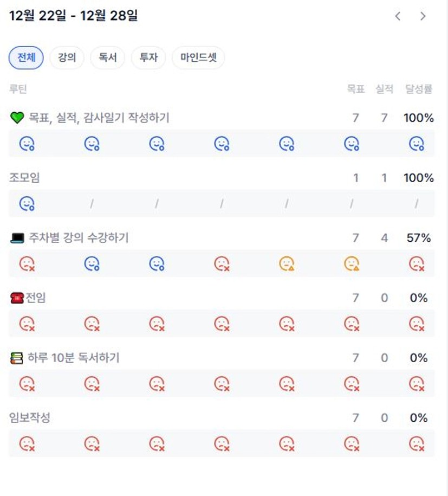Toggle last day smiley for 목표, 실적, 감사일기 작성하기

[416, 144]
